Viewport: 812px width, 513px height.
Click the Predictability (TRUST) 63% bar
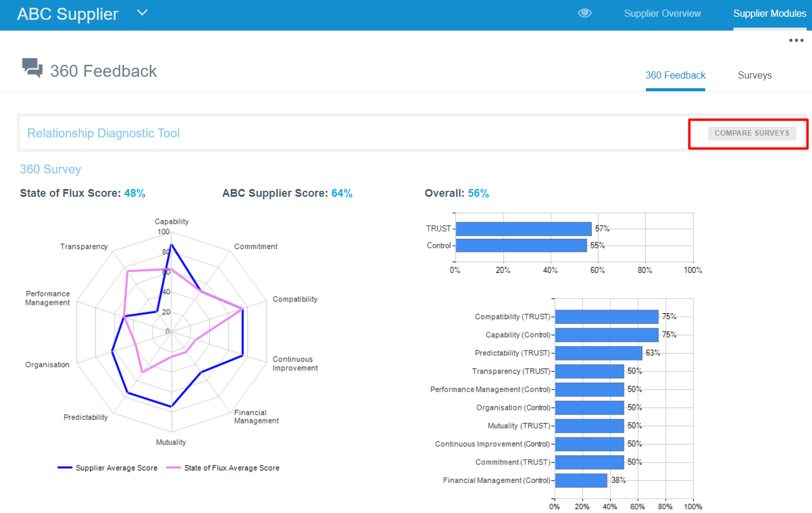(599, 353)
